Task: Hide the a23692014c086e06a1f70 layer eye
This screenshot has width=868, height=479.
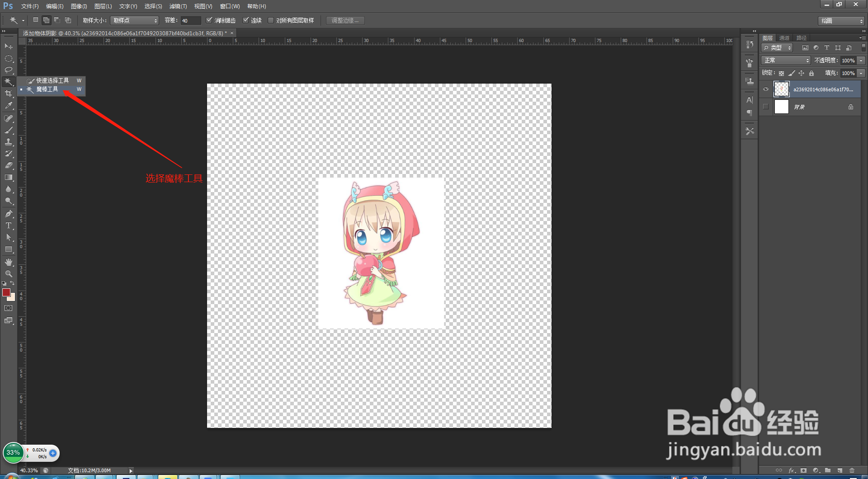Action: [766, 89]
